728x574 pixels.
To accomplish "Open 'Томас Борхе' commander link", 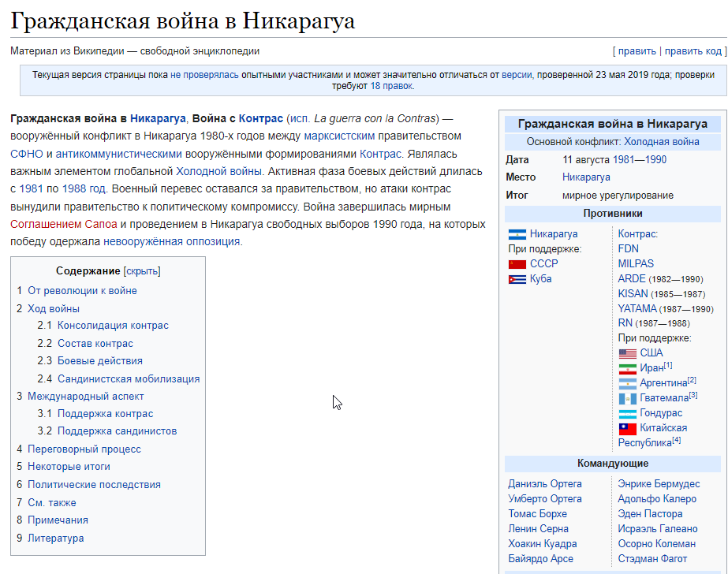I will click(x=538, y=514).
